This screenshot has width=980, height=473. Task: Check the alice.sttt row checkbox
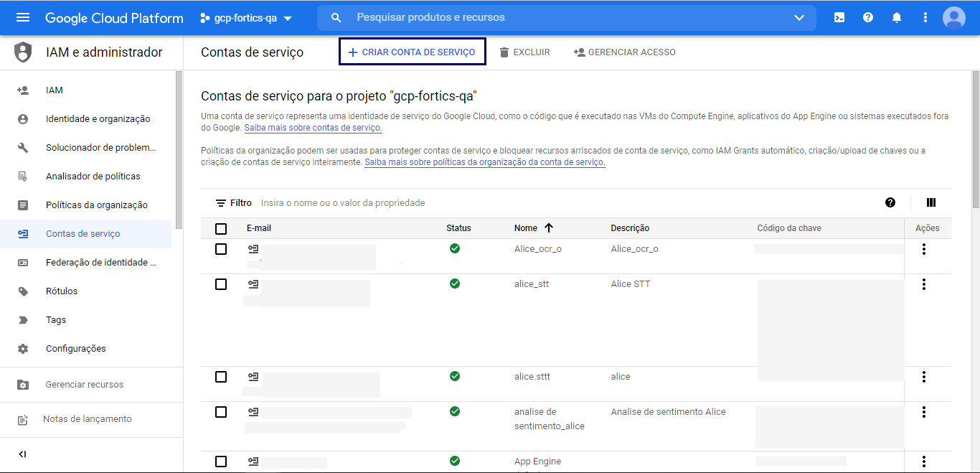tap(221, 377)
